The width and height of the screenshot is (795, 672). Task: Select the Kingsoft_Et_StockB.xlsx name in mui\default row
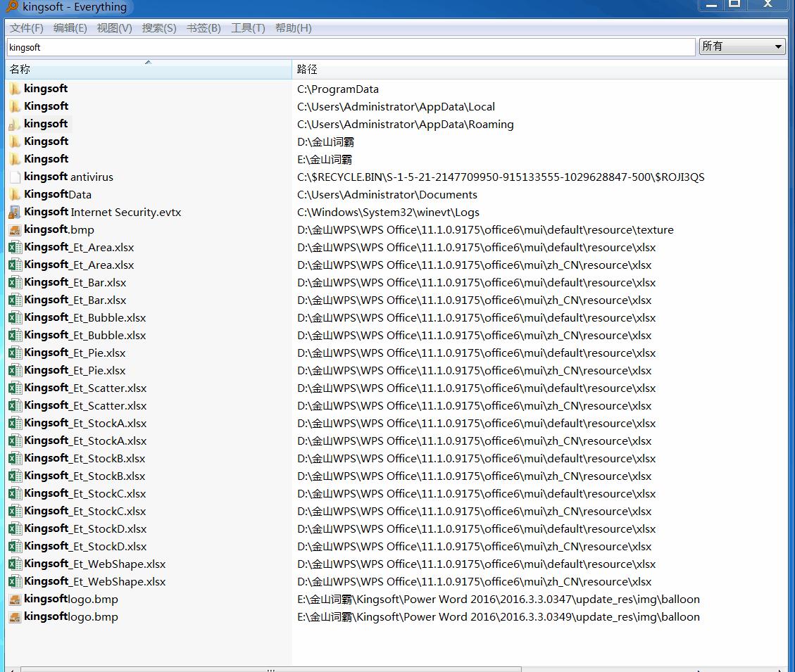[84, 458]
